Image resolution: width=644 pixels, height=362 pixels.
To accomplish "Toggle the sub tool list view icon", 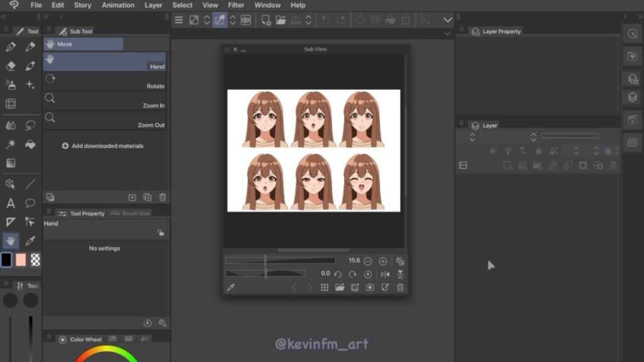I will pyautogui.click(x=50, y=197).
